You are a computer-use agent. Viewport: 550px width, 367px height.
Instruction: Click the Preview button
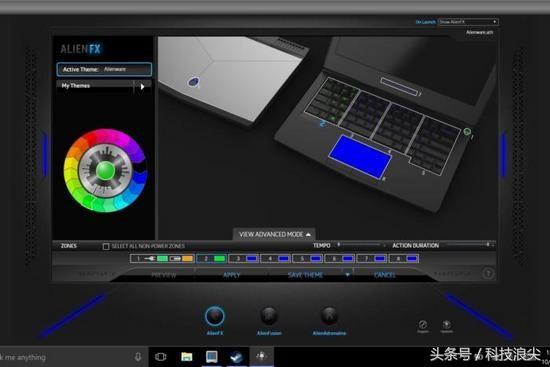163,275
